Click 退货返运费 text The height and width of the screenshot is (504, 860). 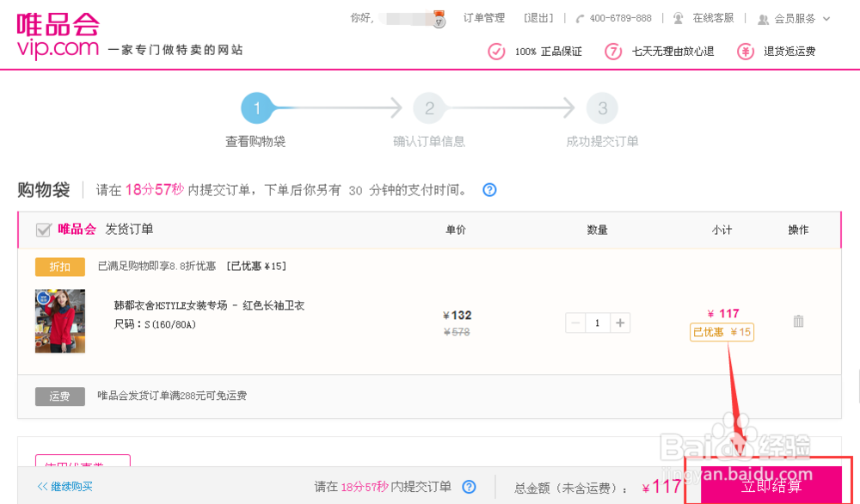point(789,52)
